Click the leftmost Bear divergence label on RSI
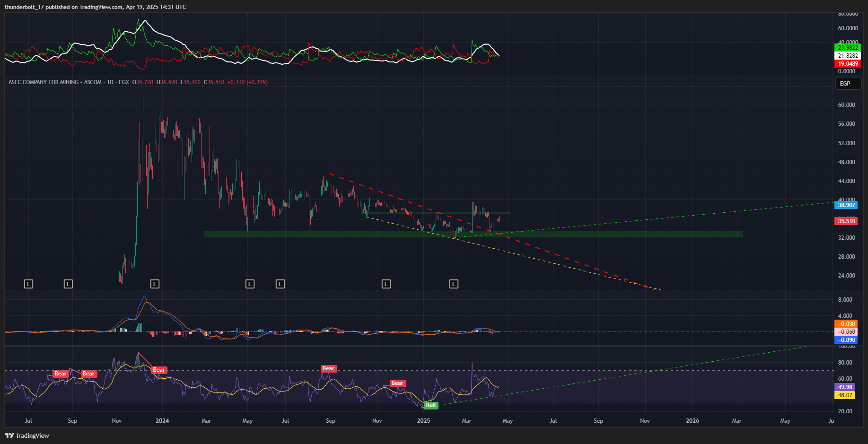 (x=61, y=374)
